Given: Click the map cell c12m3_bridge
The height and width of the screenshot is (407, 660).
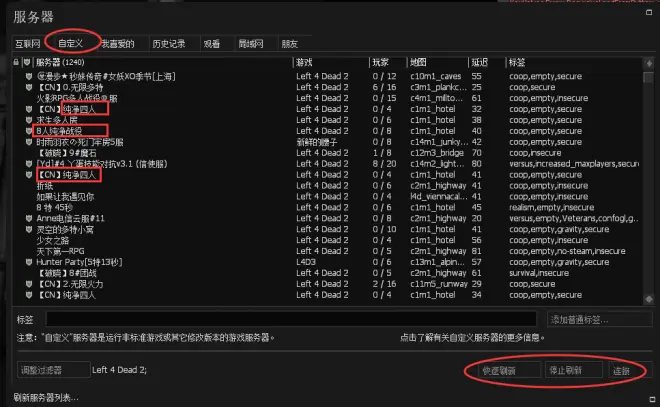Looking at the screenshot, I should 437,153.
